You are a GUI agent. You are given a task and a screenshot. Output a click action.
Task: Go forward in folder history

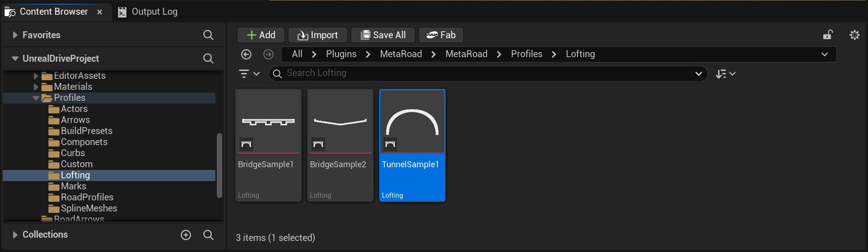click(x=268, y=54)
